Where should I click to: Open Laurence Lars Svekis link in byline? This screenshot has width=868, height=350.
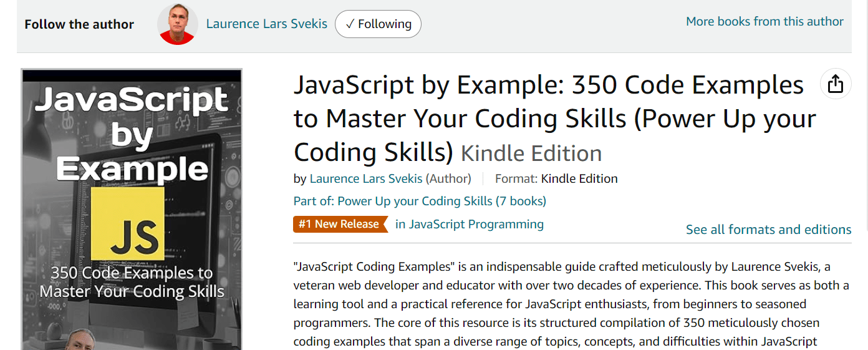[366, 178]
